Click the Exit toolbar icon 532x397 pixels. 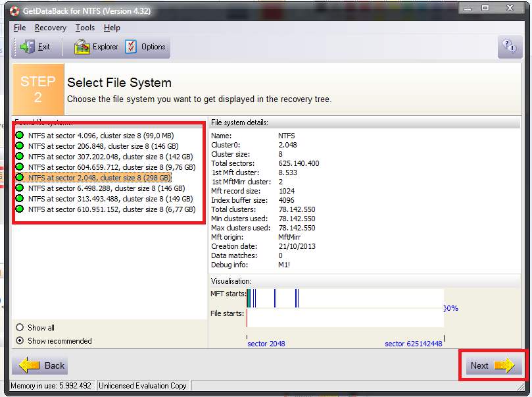[28, 47]
